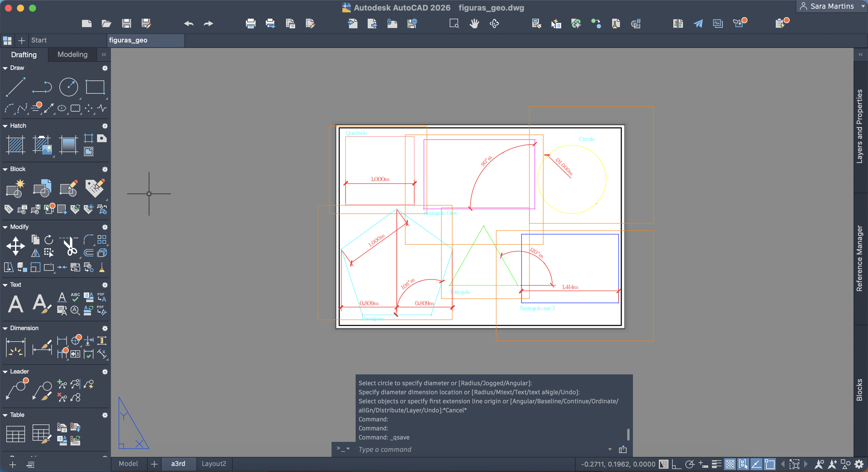Toggle Lineweight display in status bar
Image resolution: width=868 pixels, height=472 pixels.
pos(716,464)
